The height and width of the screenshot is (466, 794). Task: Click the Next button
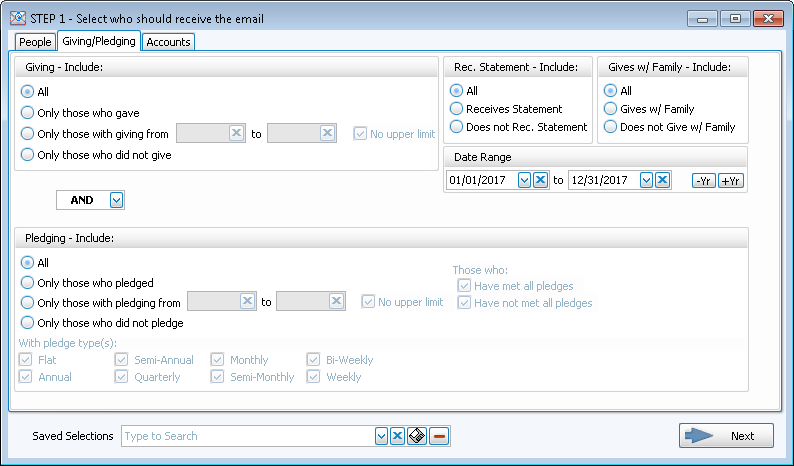coord(726,436)
